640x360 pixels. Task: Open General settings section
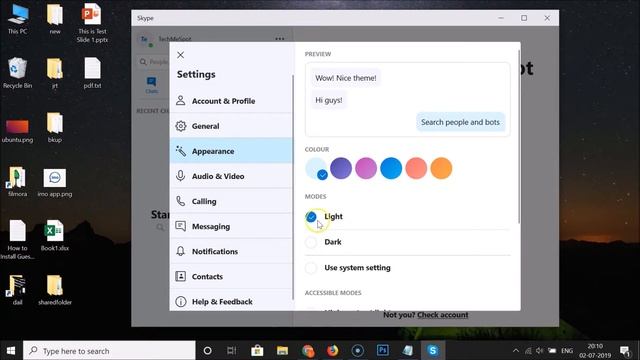click(x=231, y=126)
